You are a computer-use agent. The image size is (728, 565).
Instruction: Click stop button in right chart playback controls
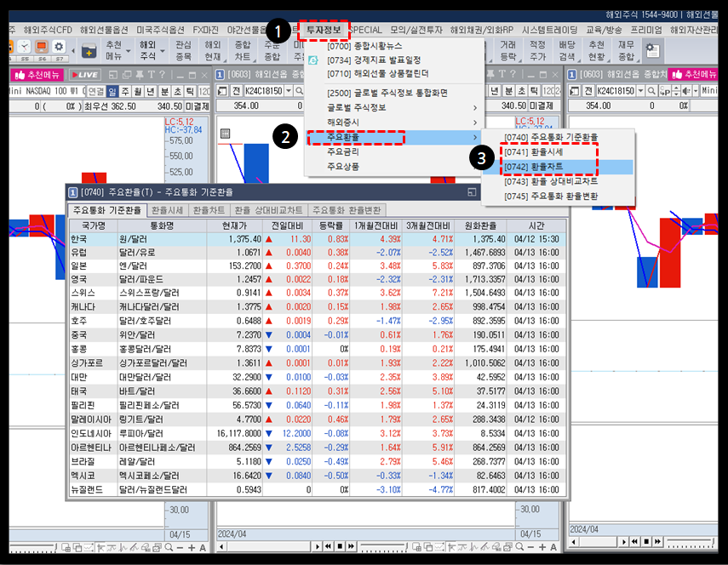click(646, 541)
